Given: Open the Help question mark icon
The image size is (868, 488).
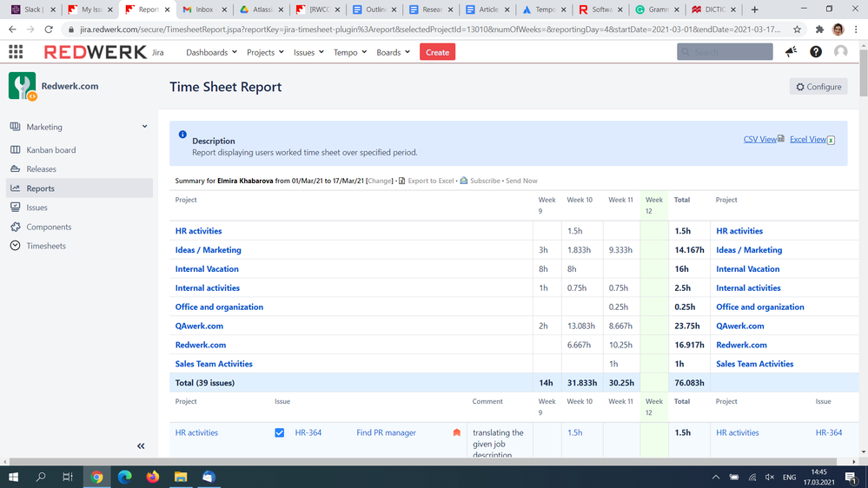Looking at the screenshot, I should [816, 51].
